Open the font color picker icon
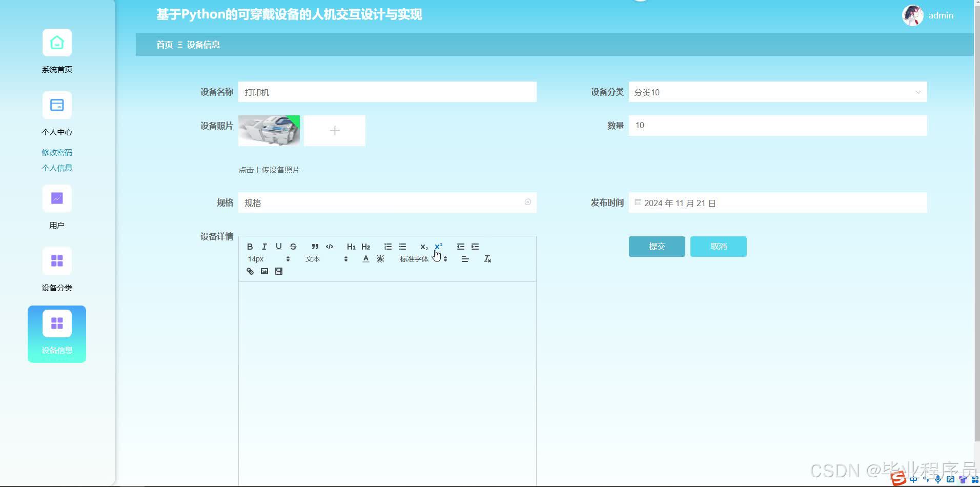Viewport: 980px width, 487px height. click(x=365, y=259)
